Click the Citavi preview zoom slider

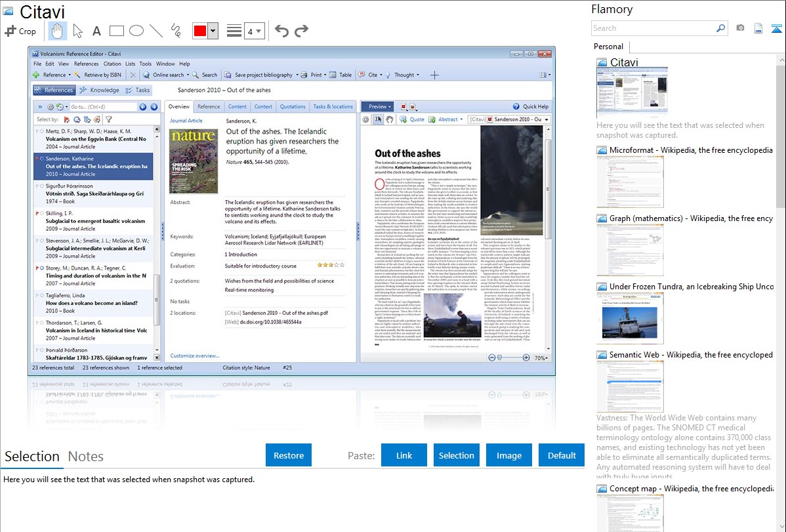[x=508, y=358]
